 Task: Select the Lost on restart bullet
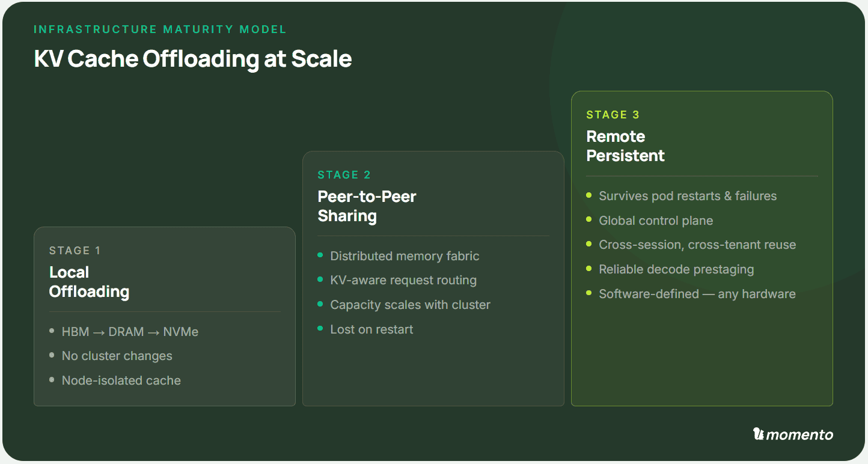tap(371, 329)
